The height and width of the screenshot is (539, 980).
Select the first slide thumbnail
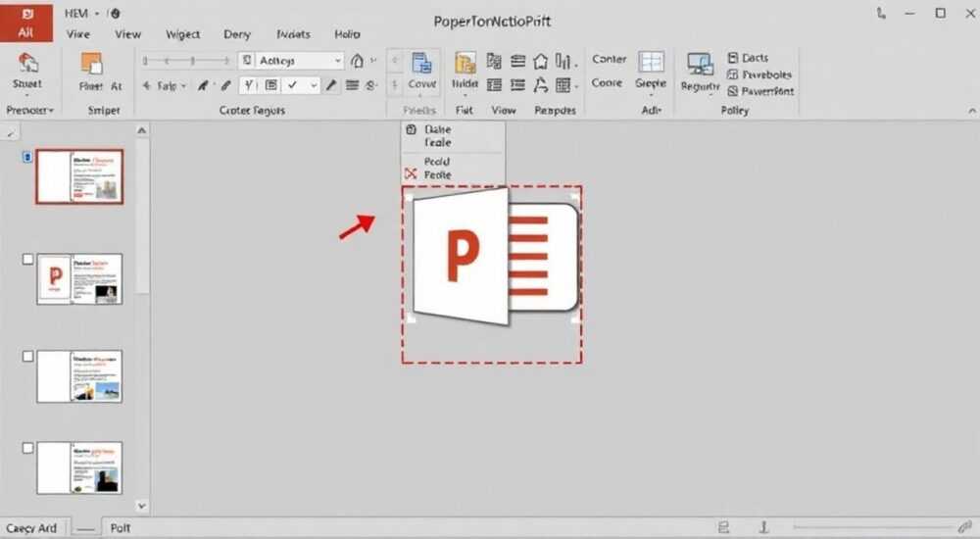(x=79, y=176)
